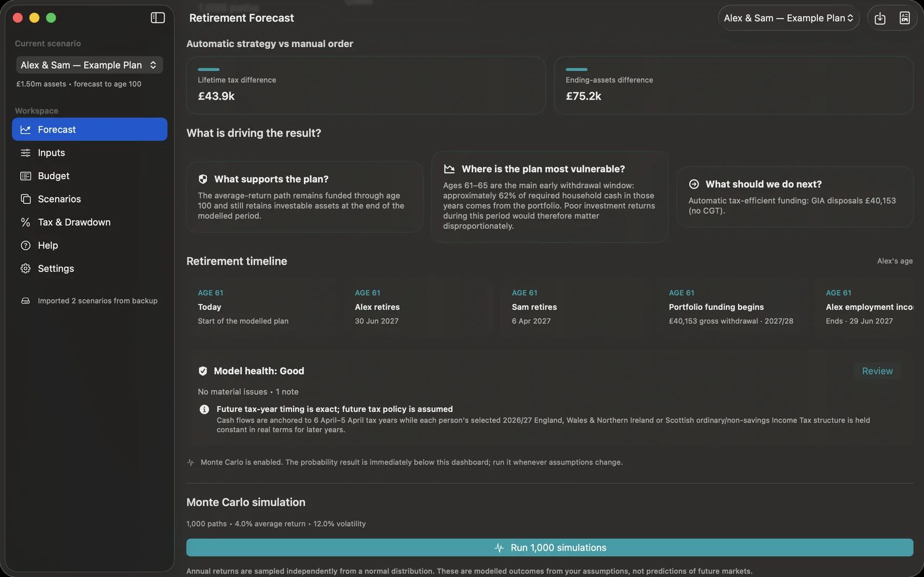Click the Model health shield checkmark icon
This screenshot has height=577, width=924.
pyautogui.click(x=203, y=371)
